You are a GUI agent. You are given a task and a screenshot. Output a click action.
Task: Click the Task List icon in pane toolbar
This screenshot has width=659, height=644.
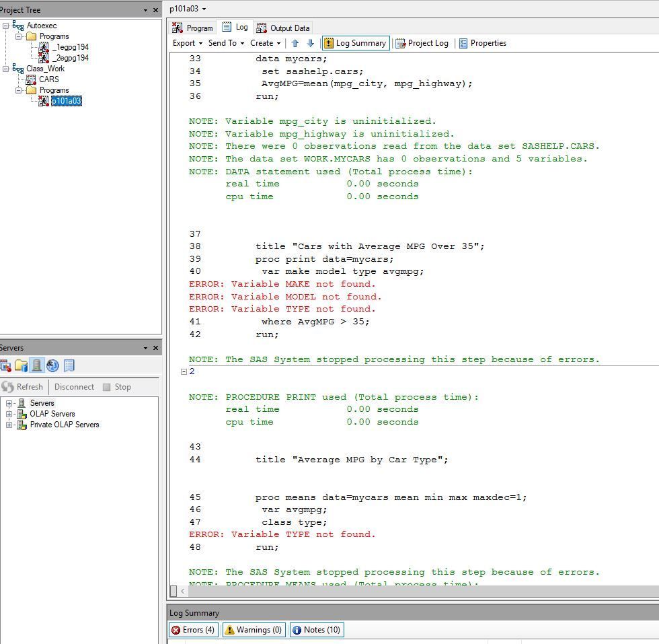tap(5, 365)
